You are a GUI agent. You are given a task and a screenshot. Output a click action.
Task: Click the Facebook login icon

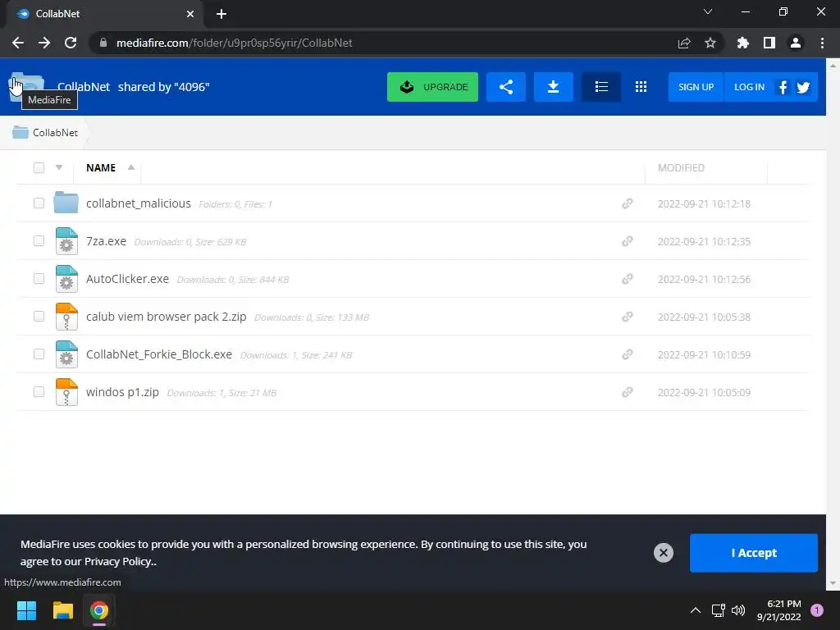(x=783, y=87)
